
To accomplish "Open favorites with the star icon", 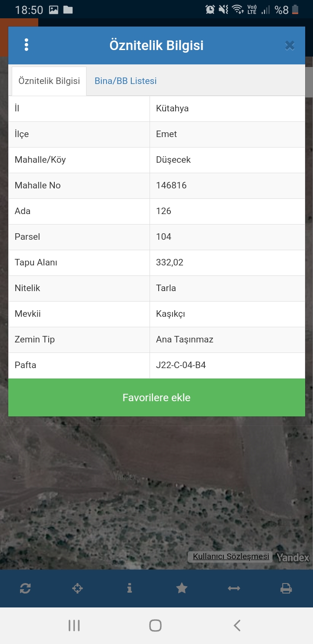I will [182, 588].
